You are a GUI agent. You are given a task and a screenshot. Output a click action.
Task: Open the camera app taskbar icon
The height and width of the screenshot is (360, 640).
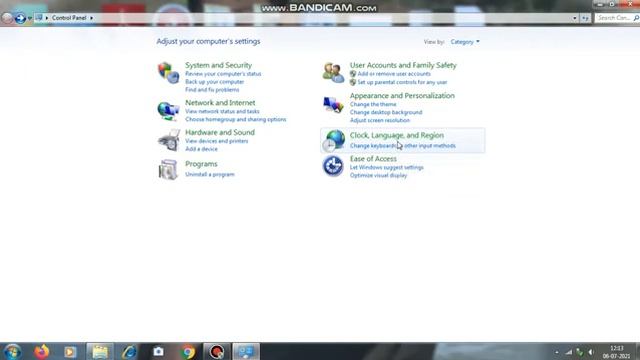[159, 351]
